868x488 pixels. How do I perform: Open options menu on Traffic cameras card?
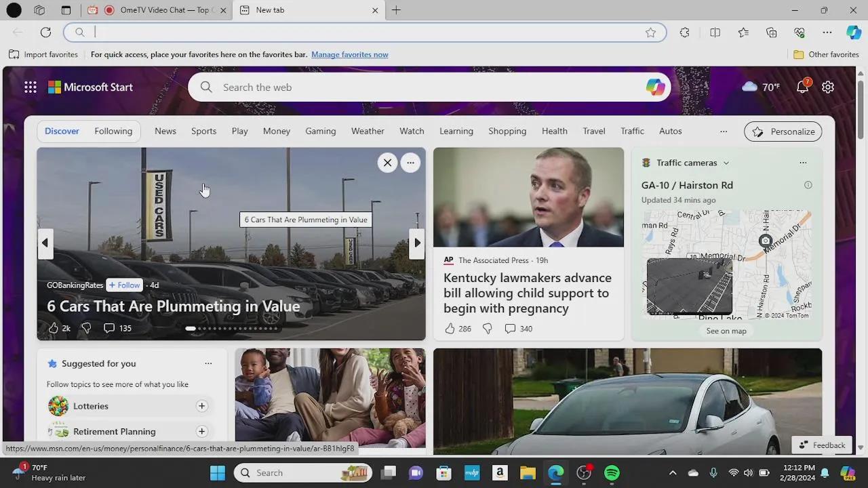[803, 163]
